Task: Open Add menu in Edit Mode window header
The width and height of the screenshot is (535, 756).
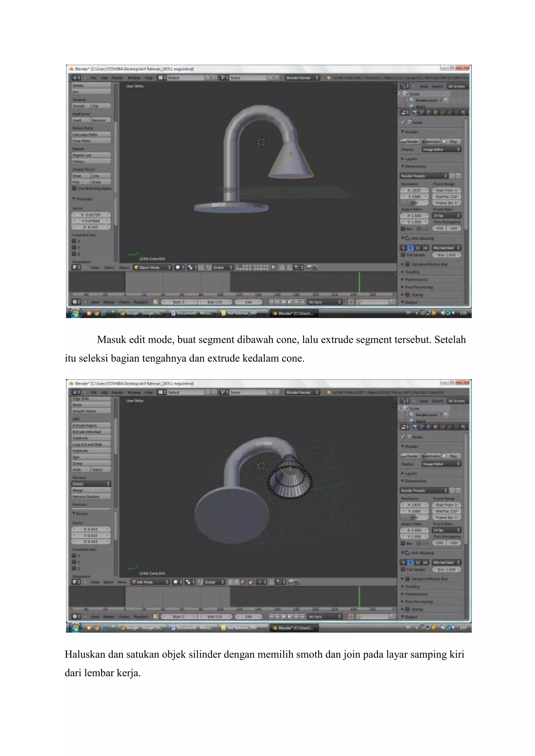Action: pos(104,392)
